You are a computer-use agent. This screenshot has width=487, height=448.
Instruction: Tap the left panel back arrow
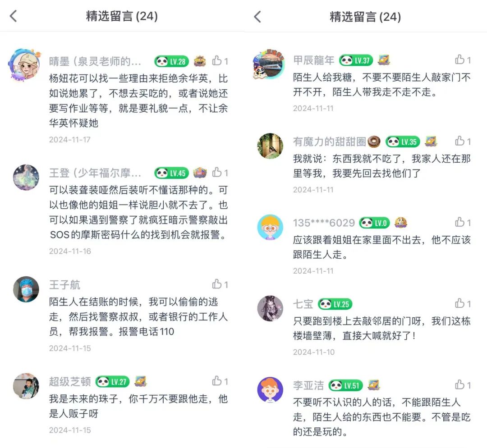click(x=13, y=16)
